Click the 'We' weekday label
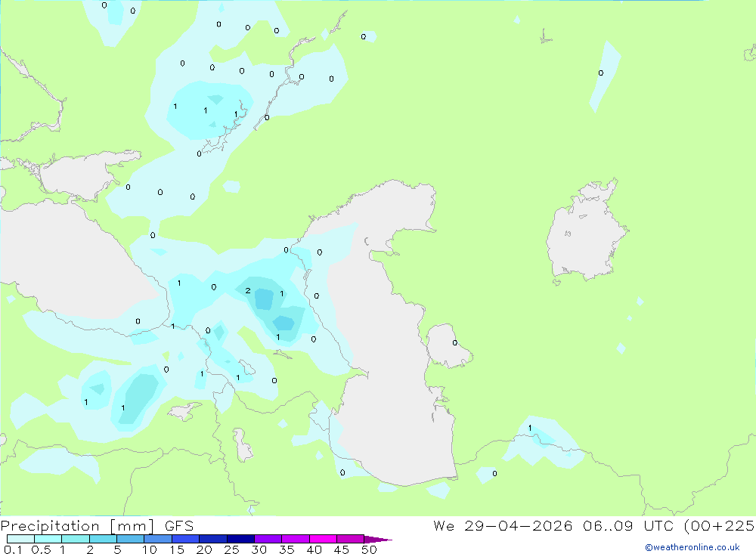This screenshot has width=756, height=554. [444, 526]
